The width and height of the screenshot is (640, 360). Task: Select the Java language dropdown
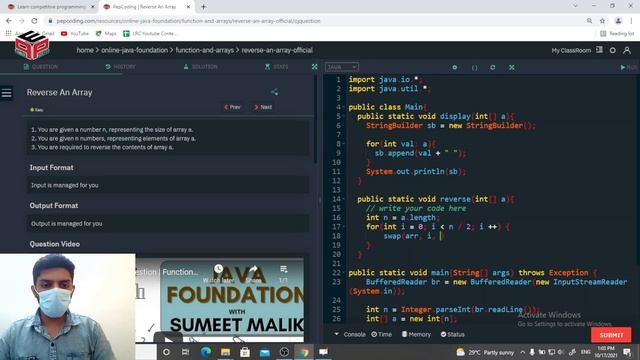pos(342,67)
